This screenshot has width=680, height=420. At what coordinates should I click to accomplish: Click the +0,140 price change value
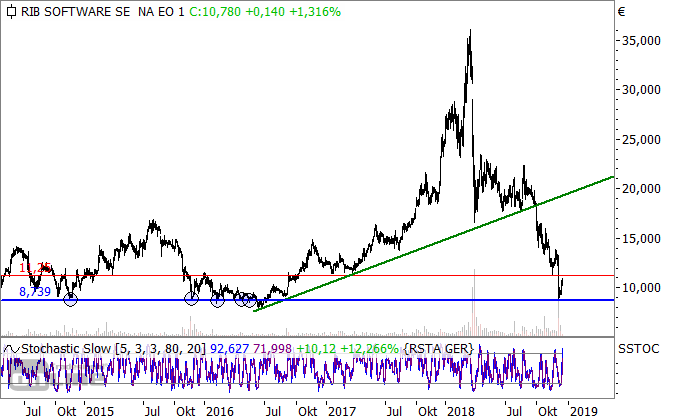pyautogui.click(x=265, y=12)
